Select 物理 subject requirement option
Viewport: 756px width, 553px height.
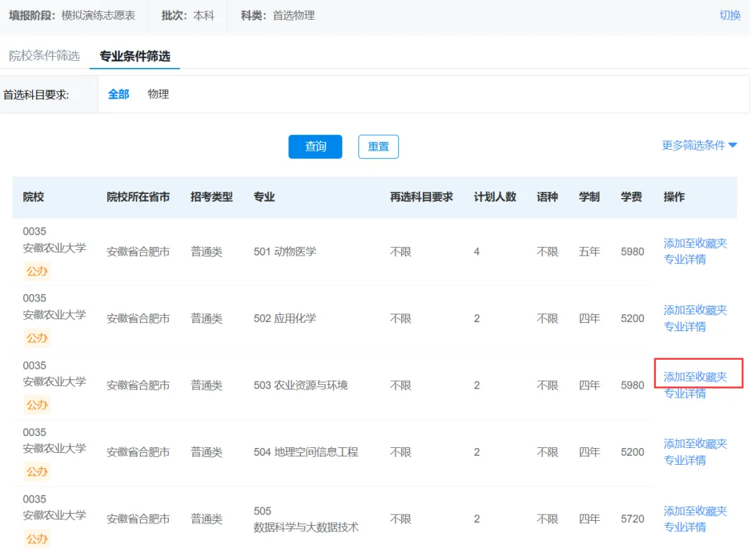(158, 94)
